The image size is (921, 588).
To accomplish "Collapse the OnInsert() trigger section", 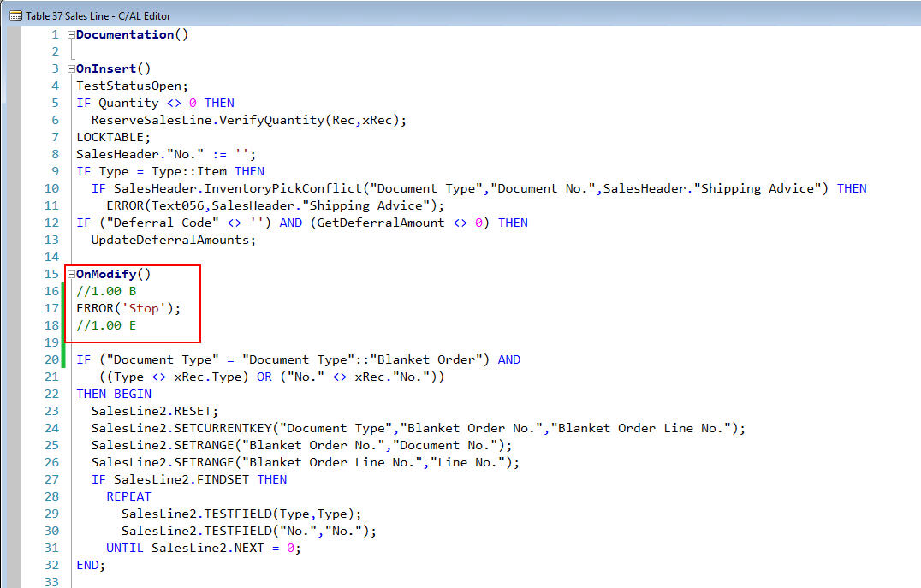I will tap(72, 68).
